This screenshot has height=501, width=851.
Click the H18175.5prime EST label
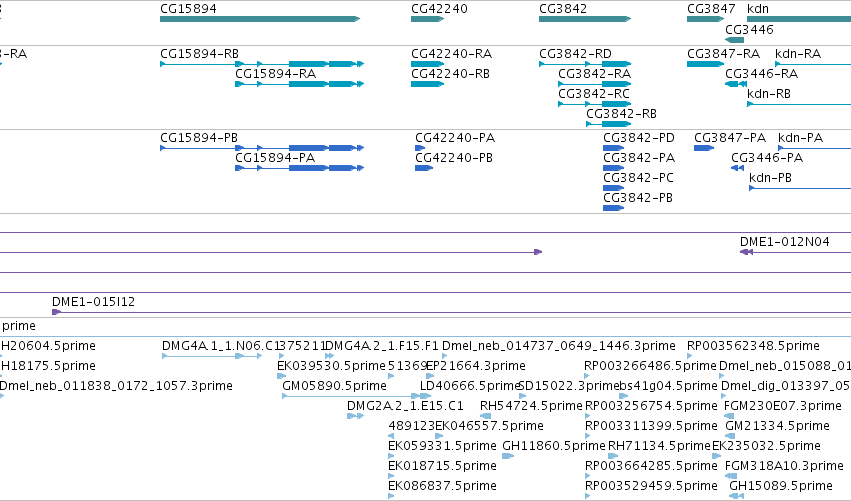pyautogui.click(x=48, y=366)
